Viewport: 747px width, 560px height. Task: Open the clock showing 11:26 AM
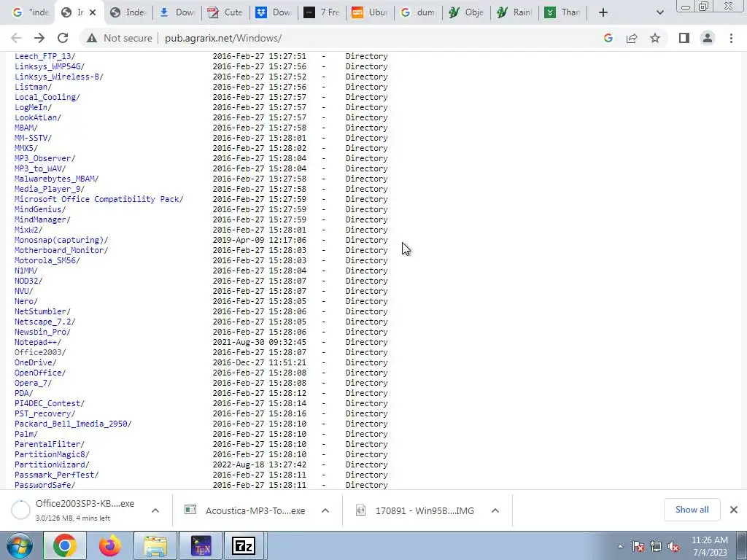pyautogui.click(x=709, y=546)
